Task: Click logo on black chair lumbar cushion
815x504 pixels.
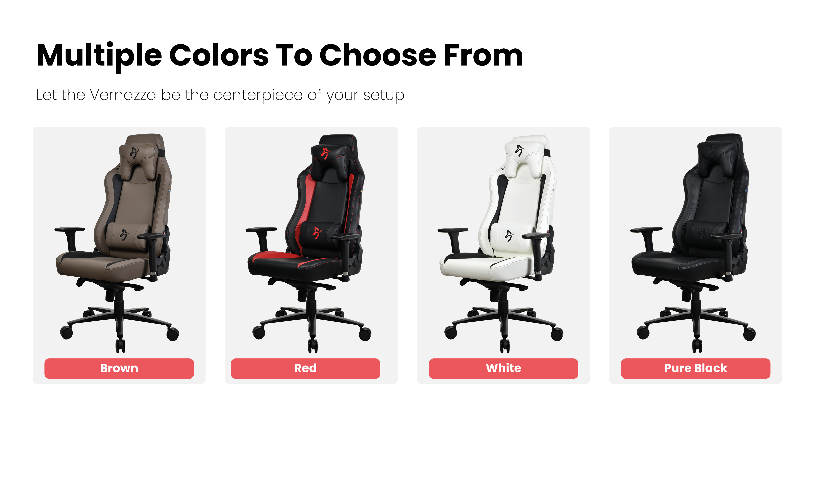Action: coord(702,233)
